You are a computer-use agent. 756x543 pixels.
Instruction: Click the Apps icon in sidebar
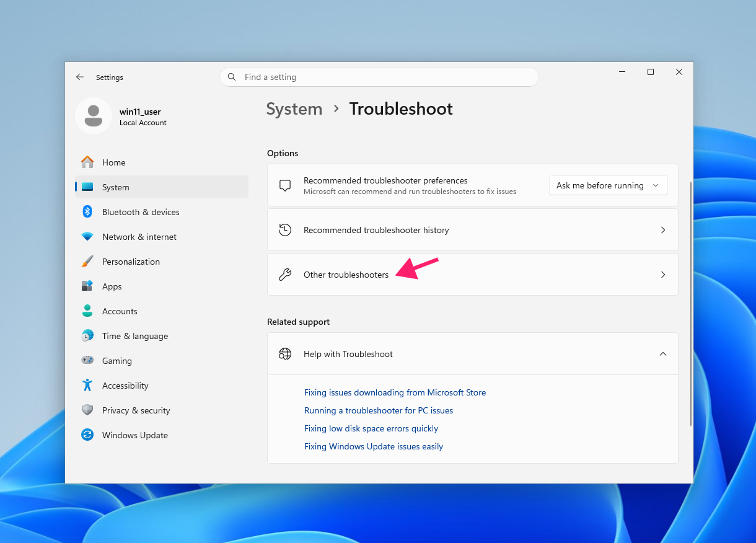(x=87, y=286)
